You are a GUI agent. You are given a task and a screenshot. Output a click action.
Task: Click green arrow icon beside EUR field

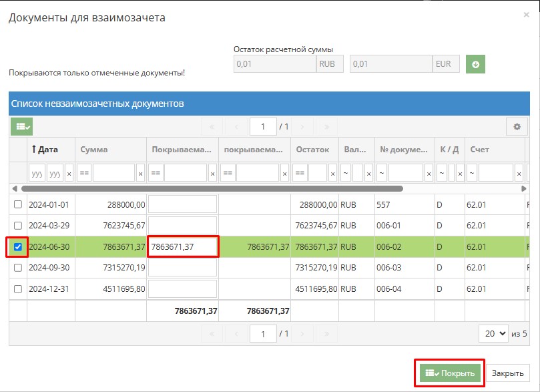point(475,64)
